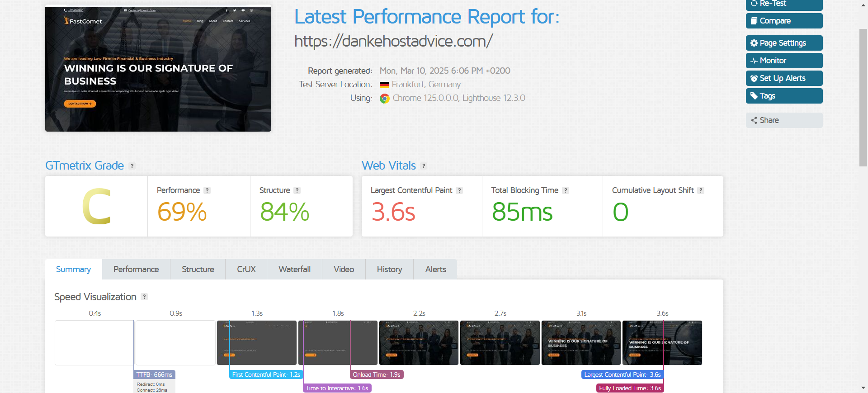Click the 0.9s filmstrip frame

coord(176,343)
